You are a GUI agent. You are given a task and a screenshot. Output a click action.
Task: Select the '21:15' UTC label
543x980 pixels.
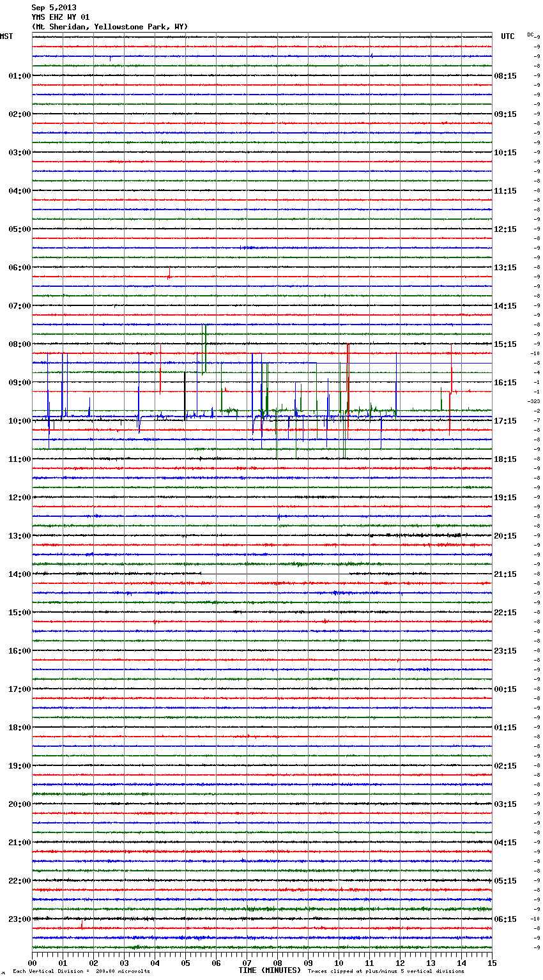pos(505,574)
